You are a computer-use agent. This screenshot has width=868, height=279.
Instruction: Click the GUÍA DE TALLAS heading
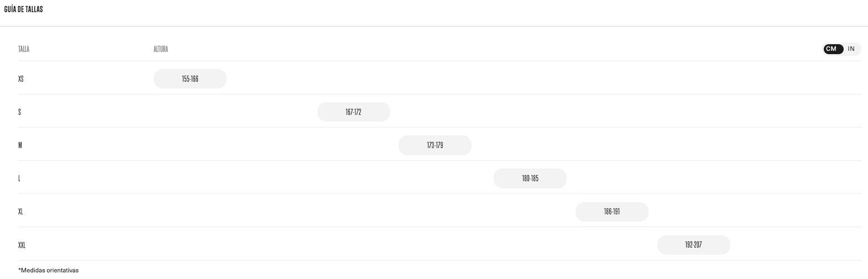pyautogui.click(x=24, y=9)
